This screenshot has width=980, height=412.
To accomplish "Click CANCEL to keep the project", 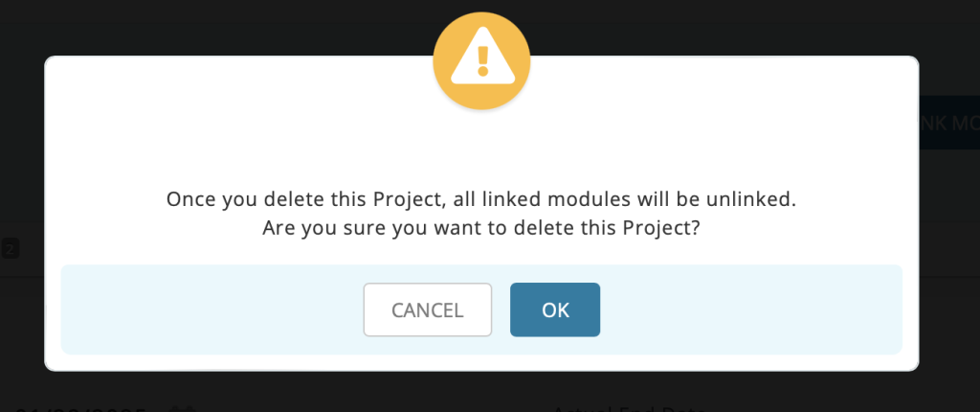I will 428,309.
